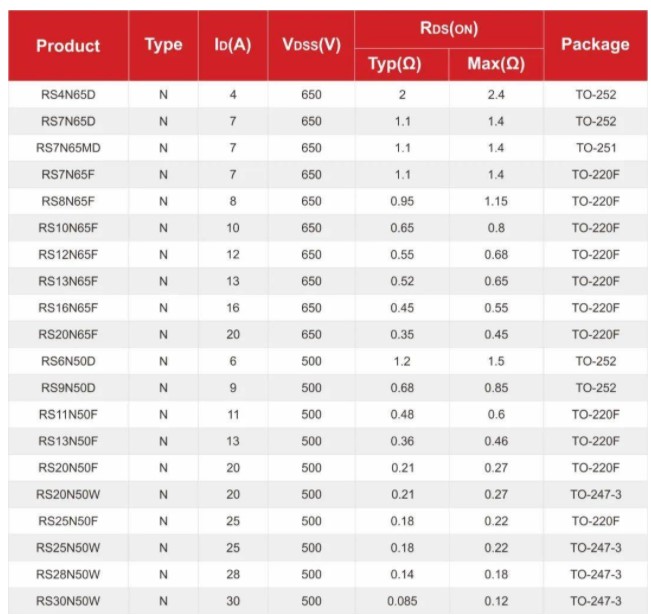Click the Type column header

tap(163, 45)
